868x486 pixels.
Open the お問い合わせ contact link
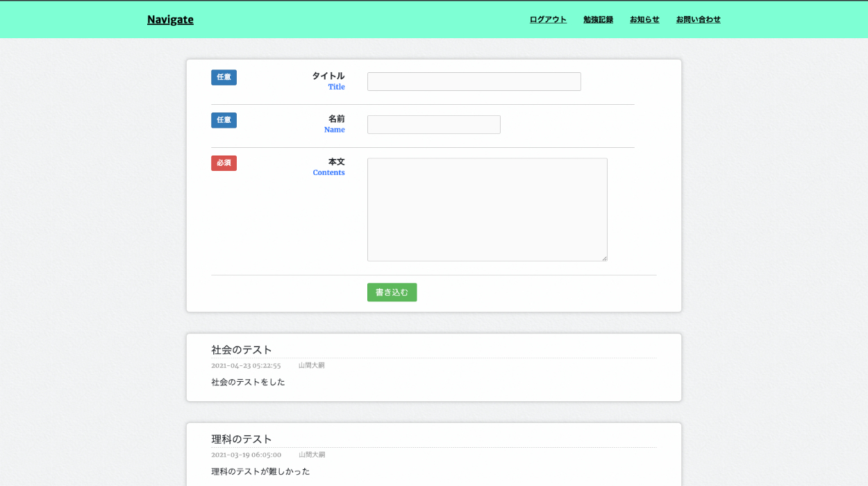(698, 19)
